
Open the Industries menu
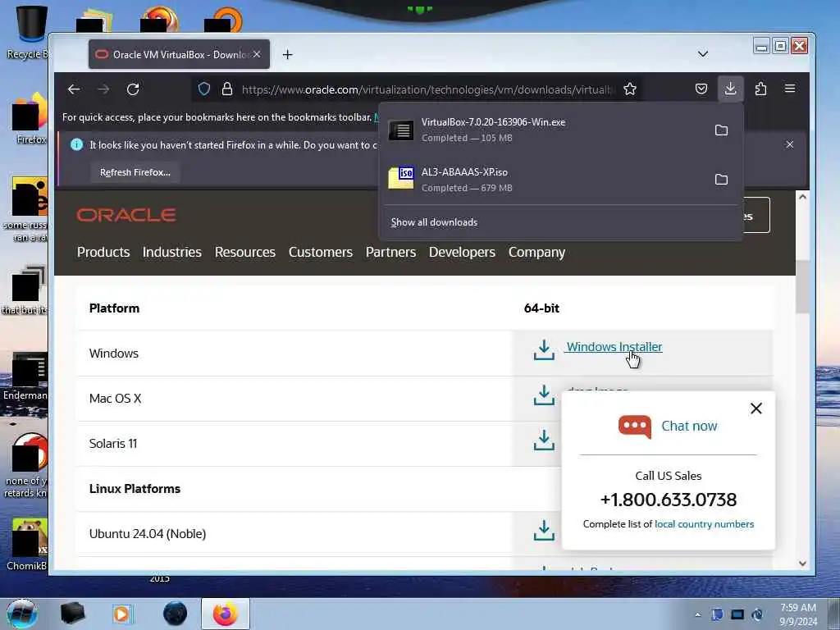click(x=172, y=253)
